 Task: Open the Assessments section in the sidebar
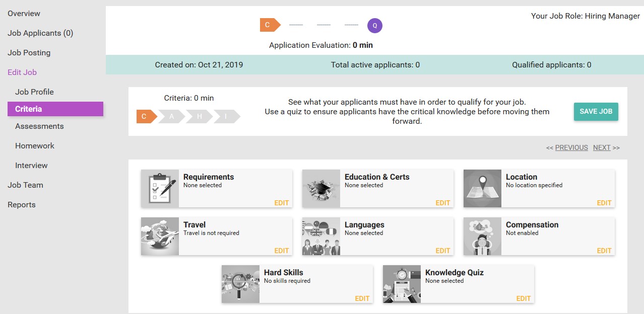(39, 126)
